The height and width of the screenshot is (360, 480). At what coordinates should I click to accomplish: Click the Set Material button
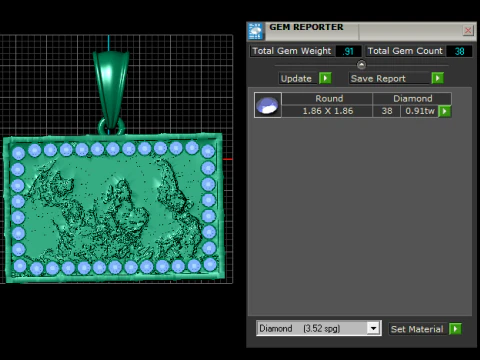coord(418,329)
